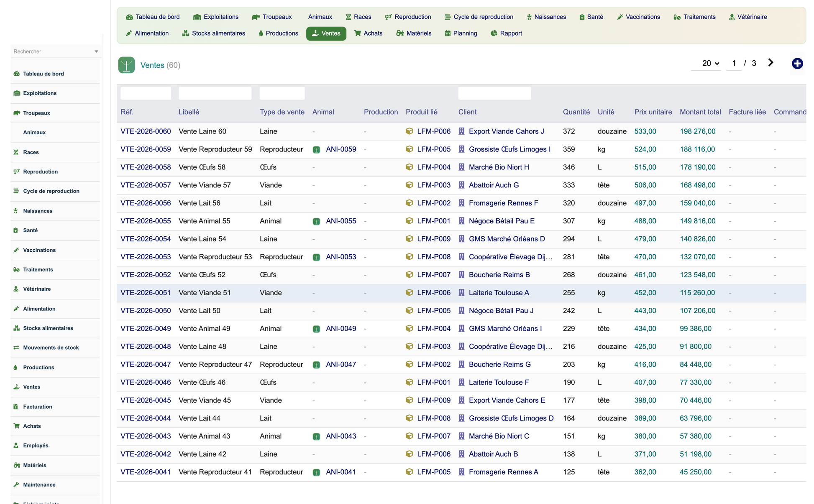Image resolution: width=814 pixels, height=504 pixels.
Task: Click the Réf. column filter field
Action: 146,93
